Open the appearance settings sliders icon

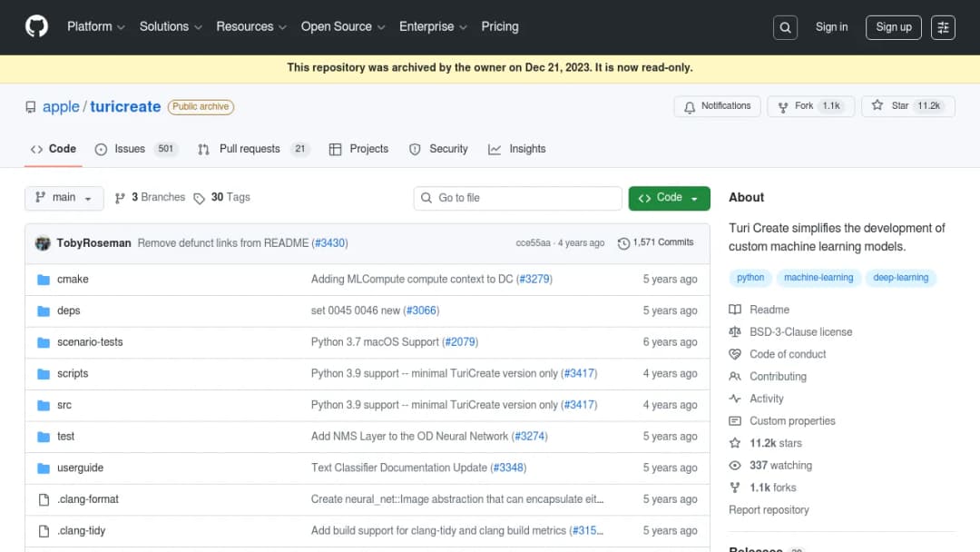(x=943, y=27)
